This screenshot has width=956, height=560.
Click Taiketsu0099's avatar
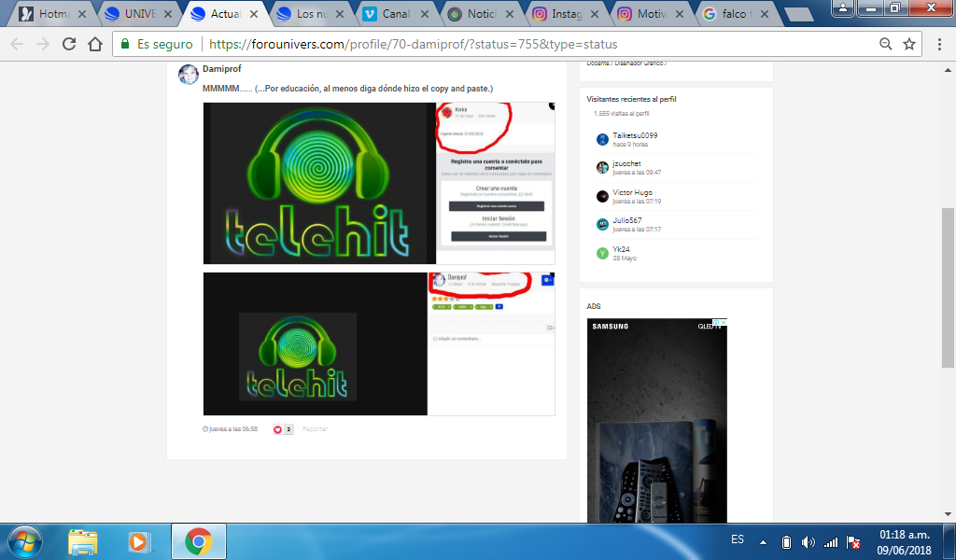(602, 140)
